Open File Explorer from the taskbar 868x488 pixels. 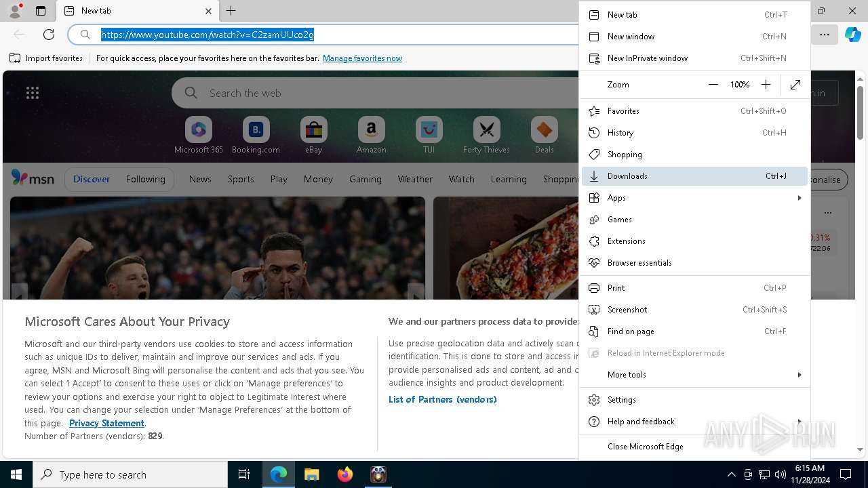311,474
